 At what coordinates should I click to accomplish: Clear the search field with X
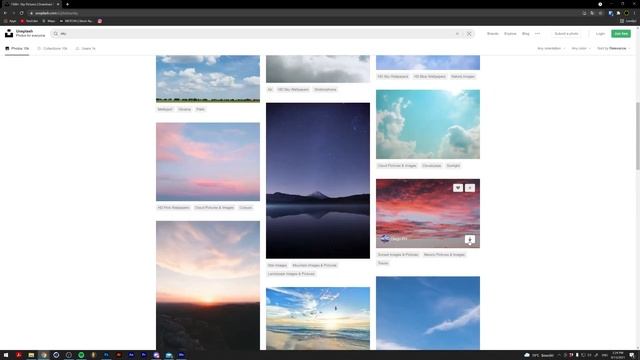[x=457, y=34]
